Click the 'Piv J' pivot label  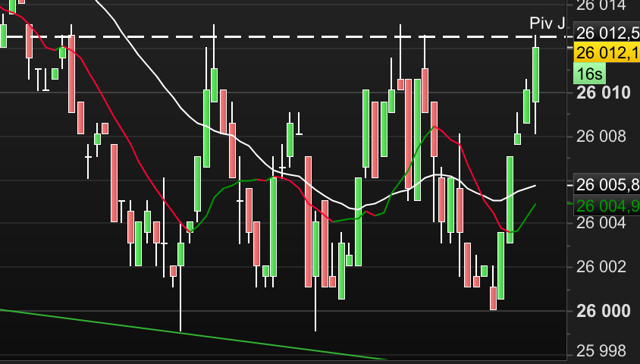click(547, 24)
